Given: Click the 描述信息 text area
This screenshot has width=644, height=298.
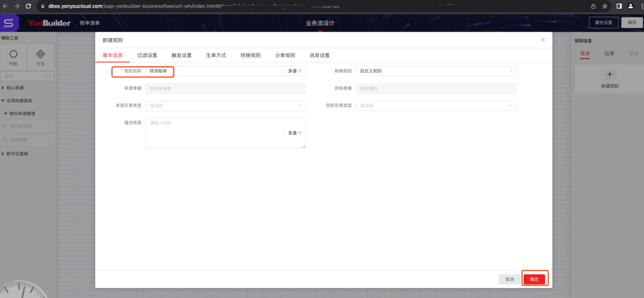Looking at the screenshot, I should coord(225,133).
